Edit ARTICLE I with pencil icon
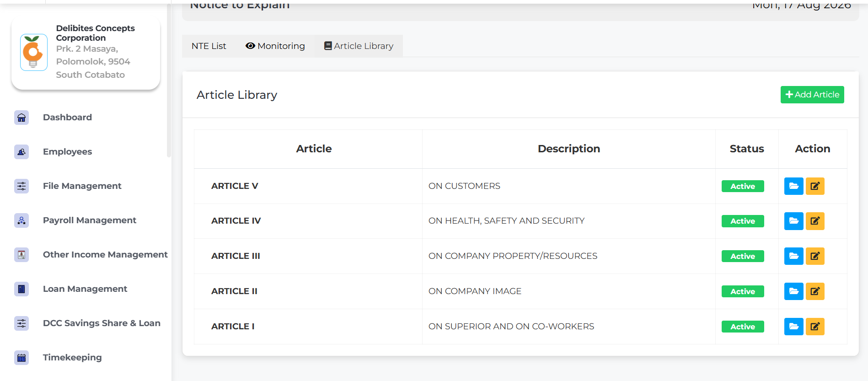The width and height of the screenshot is (868, 381). 815,327
